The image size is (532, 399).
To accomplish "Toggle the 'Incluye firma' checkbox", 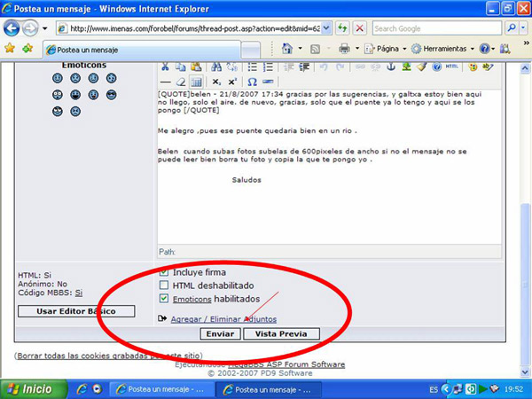I will pos(163,272).
